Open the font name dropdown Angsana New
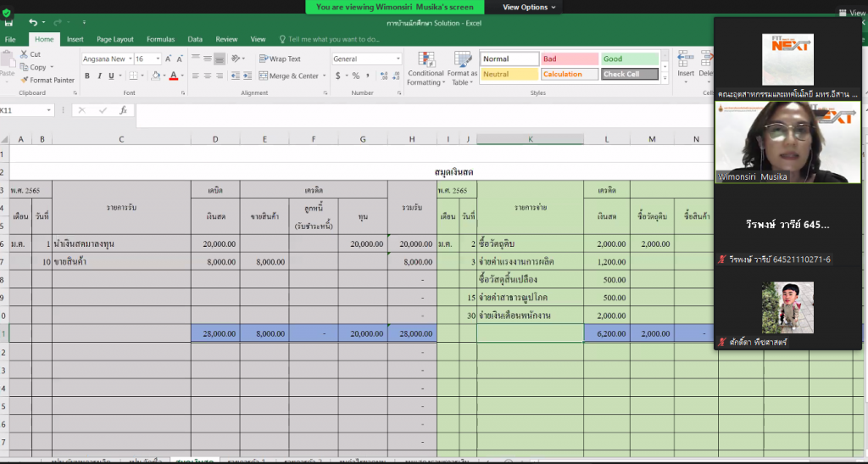The width and height of the screenshot is (868, 464). 106,59
